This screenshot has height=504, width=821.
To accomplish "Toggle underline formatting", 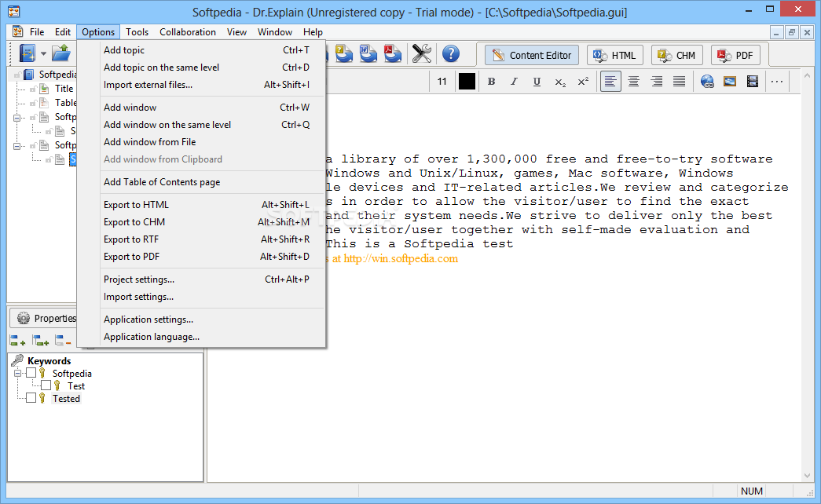I will pos(537,81).
